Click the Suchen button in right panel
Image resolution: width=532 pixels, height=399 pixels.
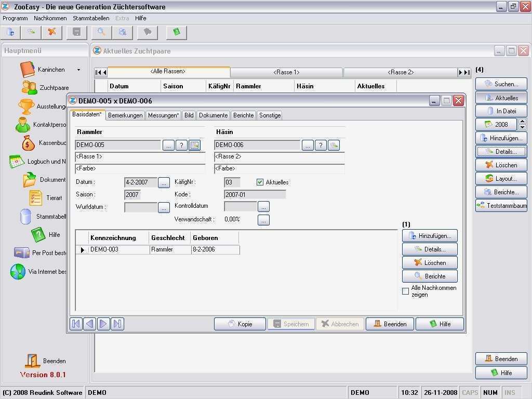pyautogui.click(x=501, y=84)
